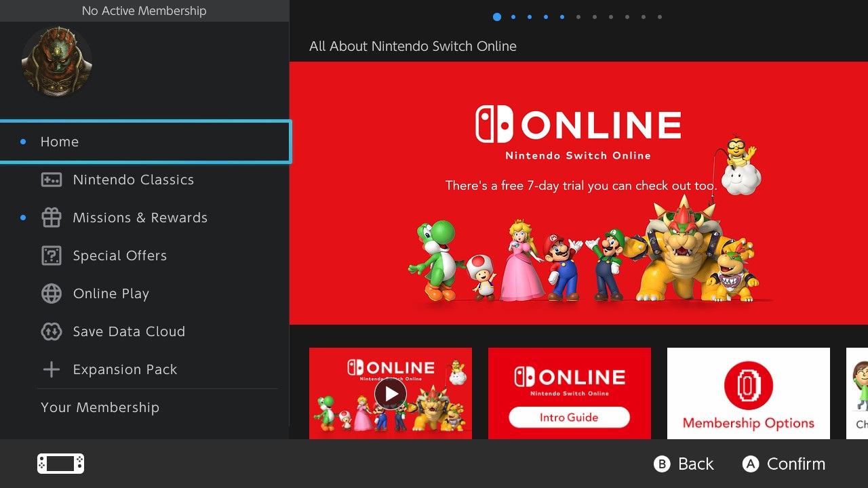Viewport: 868px width, 488px height.
Task: Click the No Active Membership status text
Action: point(144,11)
